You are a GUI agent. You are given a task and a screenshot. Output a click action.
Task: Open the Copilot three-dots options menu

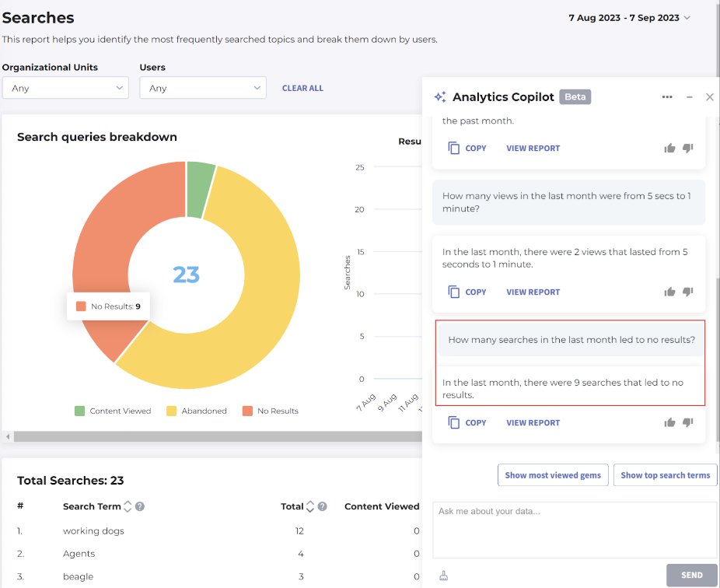point(667,97)
